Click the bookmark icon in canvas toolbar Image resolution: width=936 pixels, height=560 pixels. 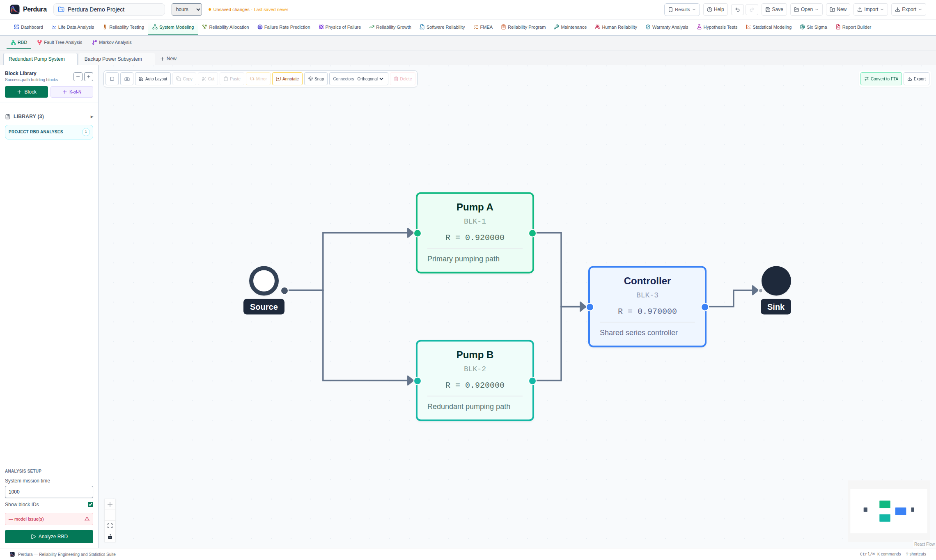point(112,79)
